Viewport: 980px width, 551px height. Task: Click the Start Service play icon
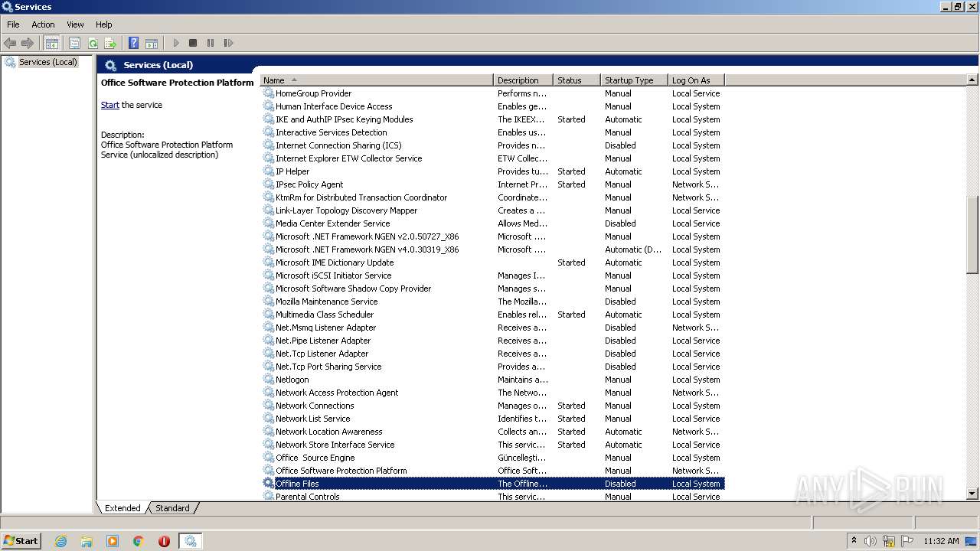pos(176,44)
